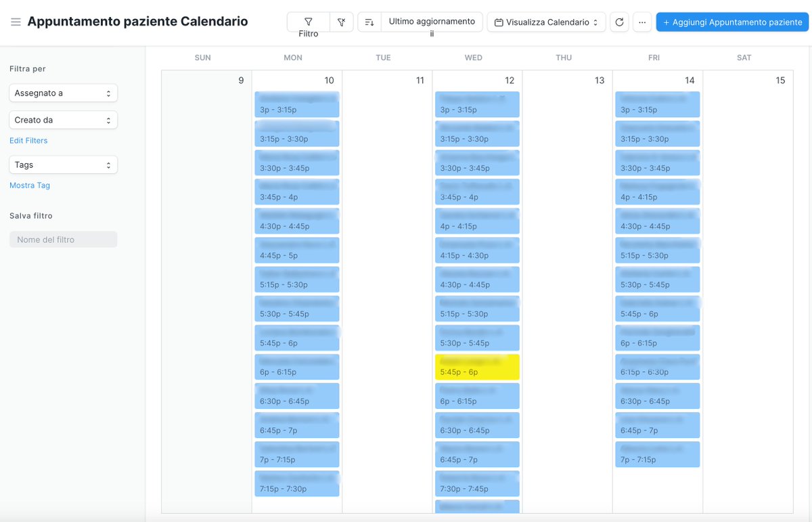Image resolution: width=812 pixels, height=522 pixels.
Task: Open Monday's 5:30p - 5:45p appointment
Action: click(x=297, y=308)
